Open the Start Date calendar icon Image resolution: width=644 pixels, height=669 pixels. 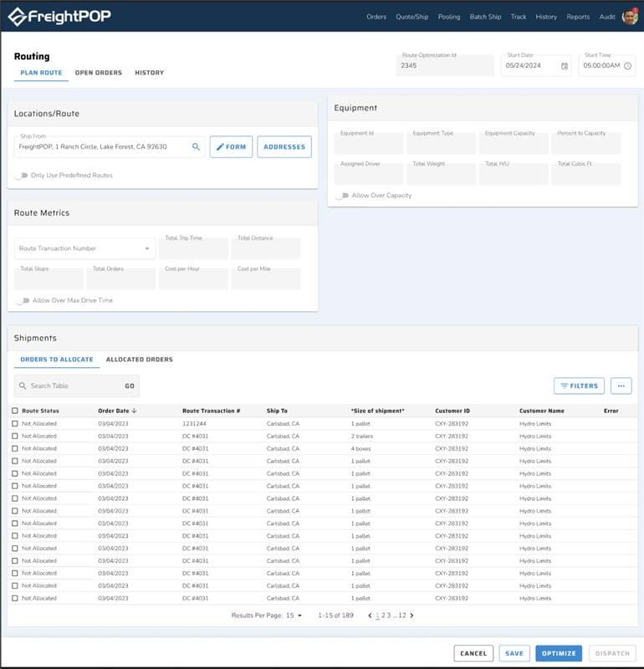point(565,66)
